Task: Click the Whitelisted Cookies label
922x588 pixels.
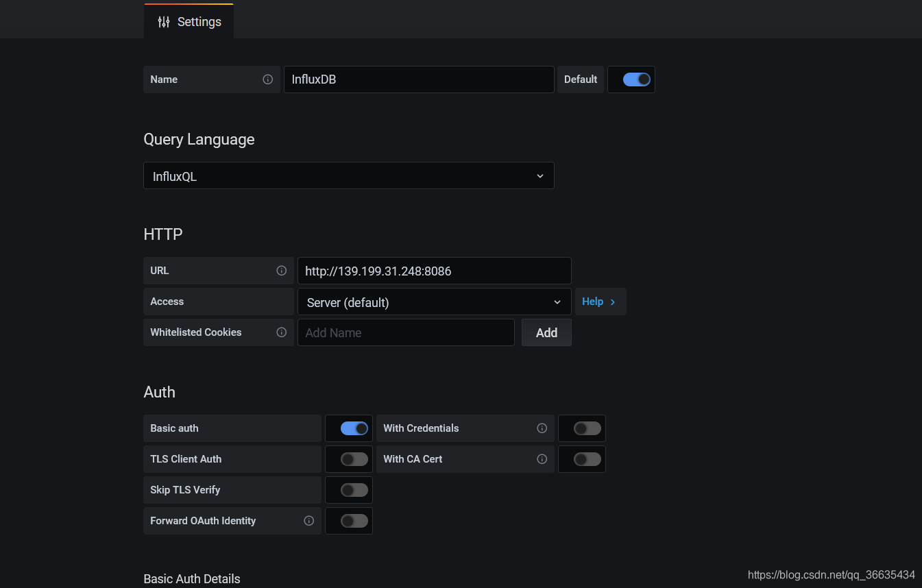Action: (x=196, y=332)
